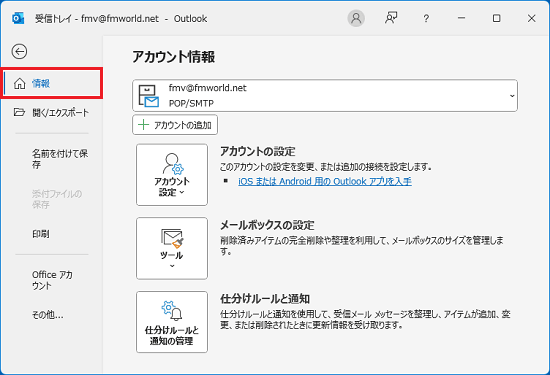Open iOS または Android 用 Outlook アプリ link
This screenshot has width=550, height=375.
click(325, 181)
